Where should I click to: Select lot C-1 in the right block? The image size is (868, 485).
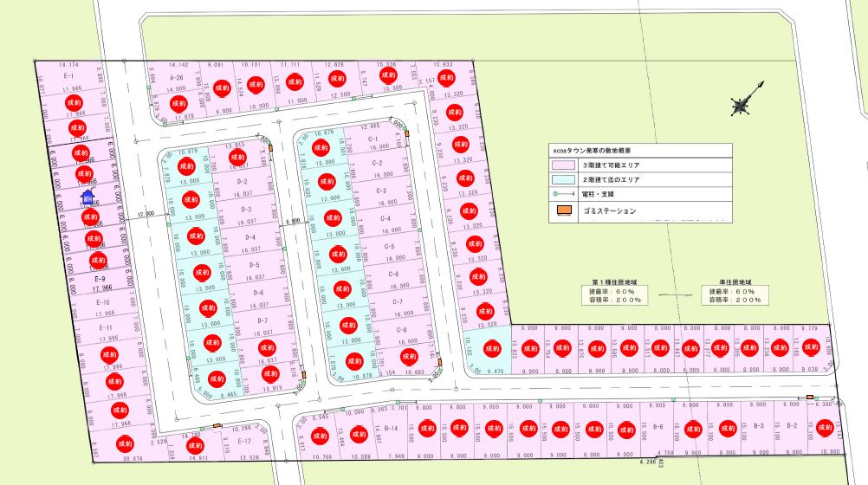click(374, 139)
